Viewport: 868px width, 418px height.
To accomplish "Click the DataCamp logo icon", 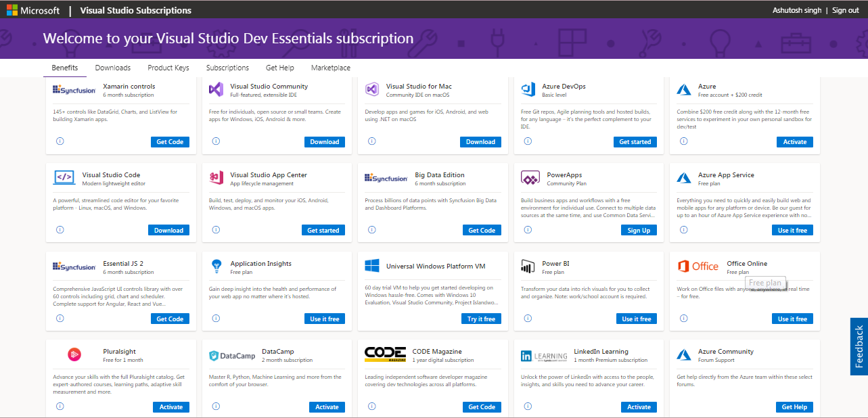I will (232, 355).
